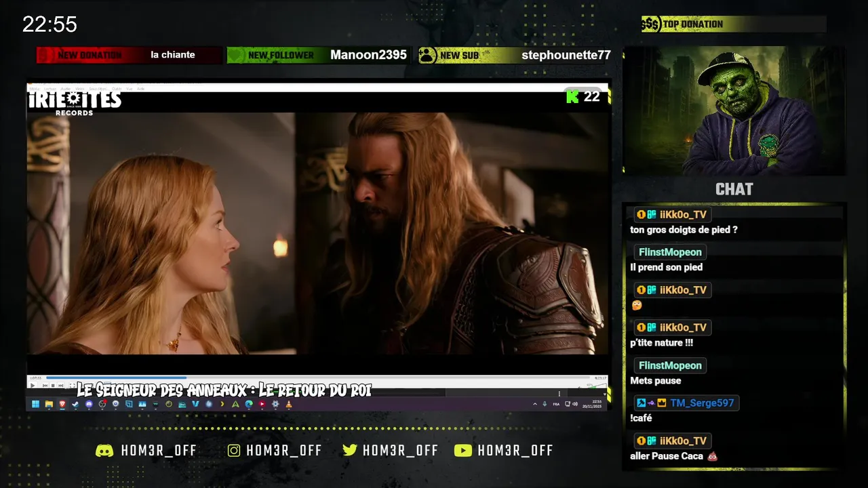Click the CHAT panel heading
The width and height of the screenshot is (868, 488).
tap(734, 189)
